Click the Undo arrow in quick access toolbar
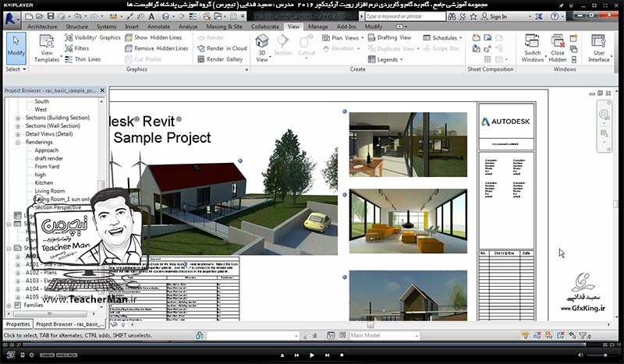This screenshot has height=364, width=624. [x=77, y=16]
